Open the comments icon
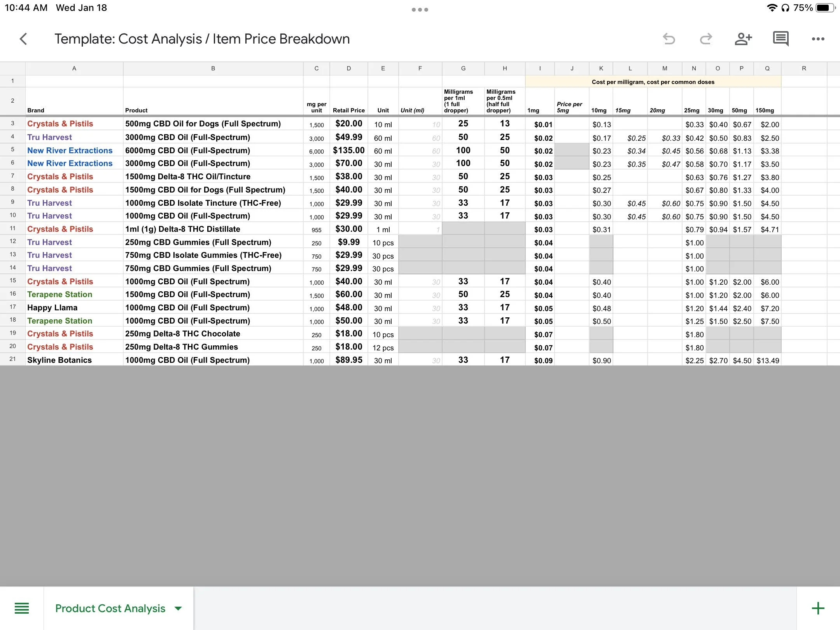Screen dimensions: 840x630 coord(780,39)
